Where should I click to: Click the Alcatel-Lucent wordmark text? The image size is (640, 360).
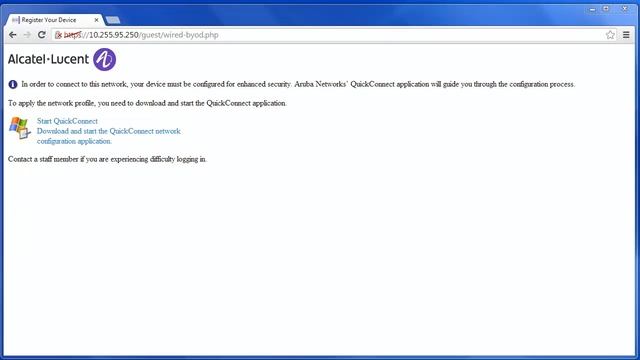click(x=48, y=60)
